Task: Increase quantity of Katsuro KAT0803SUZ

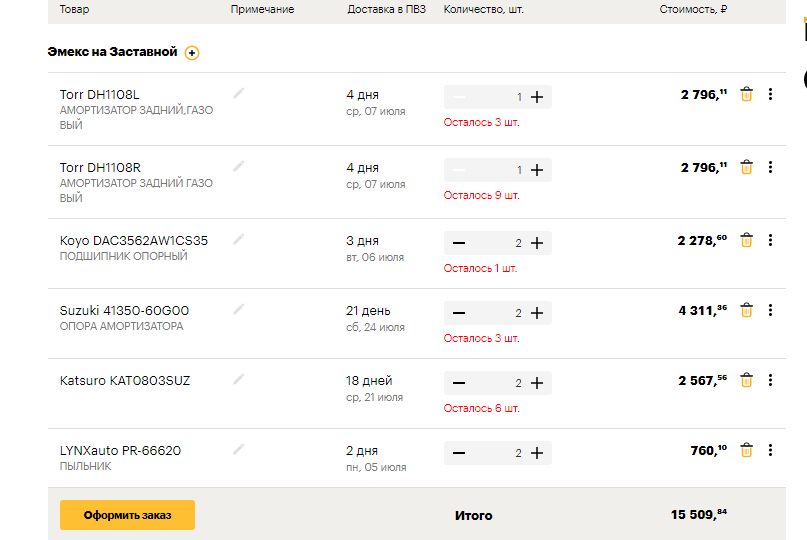Action: (537, 383)
